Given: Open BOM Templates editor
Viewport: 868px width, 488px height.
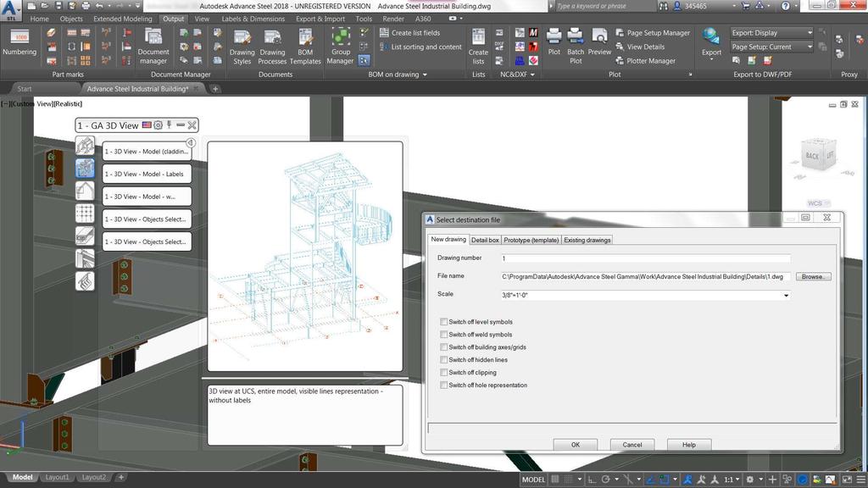Looking at the screenshot, I should point(305,47).
